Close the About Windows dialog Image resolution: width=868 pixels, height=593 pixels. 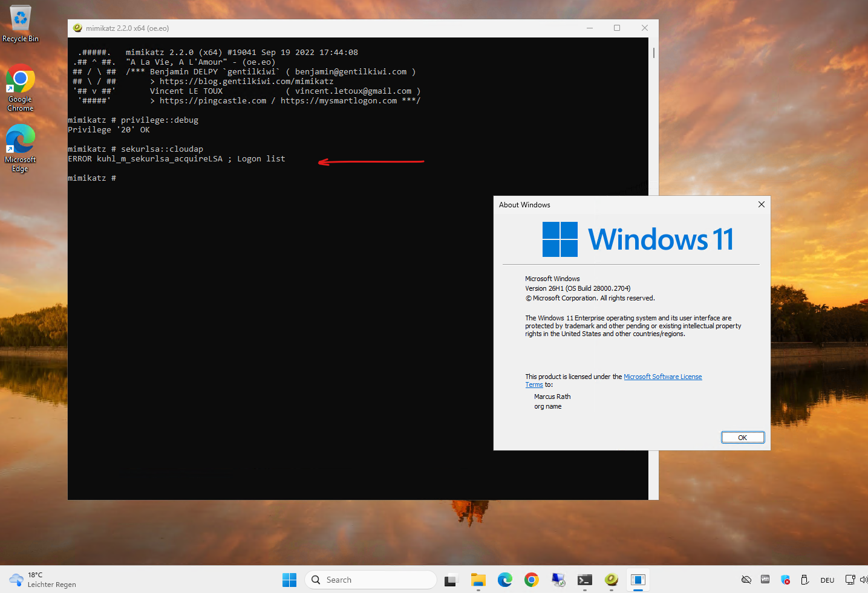[x=762, y=204]
